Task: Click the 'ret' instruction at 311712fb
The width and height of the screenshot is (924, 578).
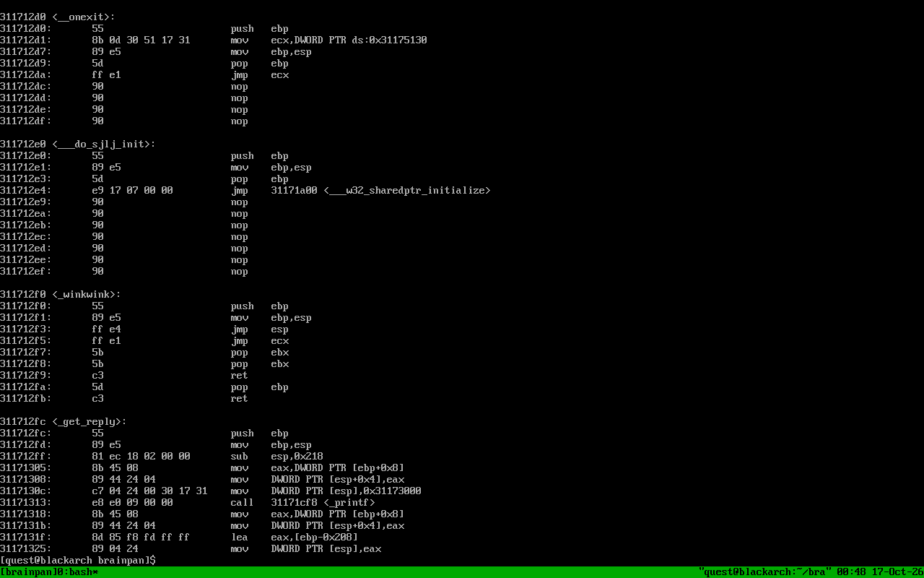Action: [x=240, y=399]
